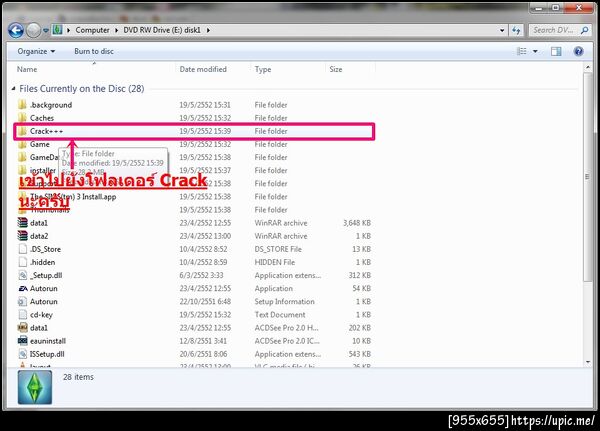Select the cd-key text document icon
The image size is (600, 431).
tap(23, 315)
